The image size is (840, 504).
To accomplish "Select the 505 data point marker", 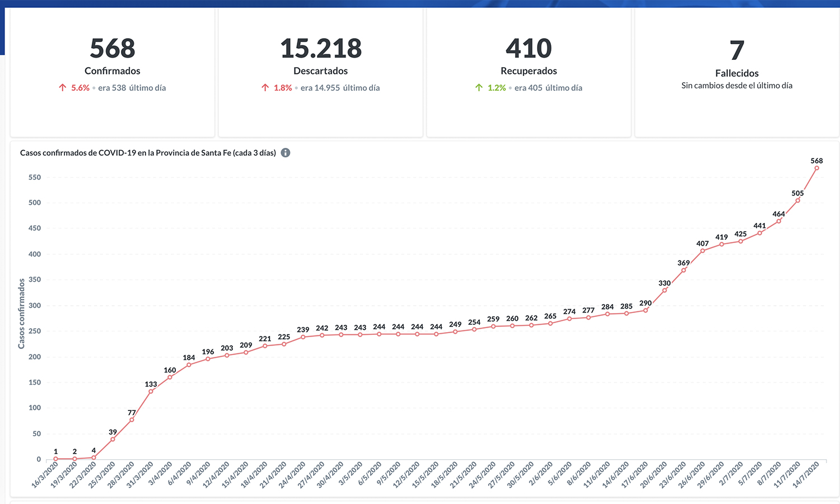I will 797,200.
